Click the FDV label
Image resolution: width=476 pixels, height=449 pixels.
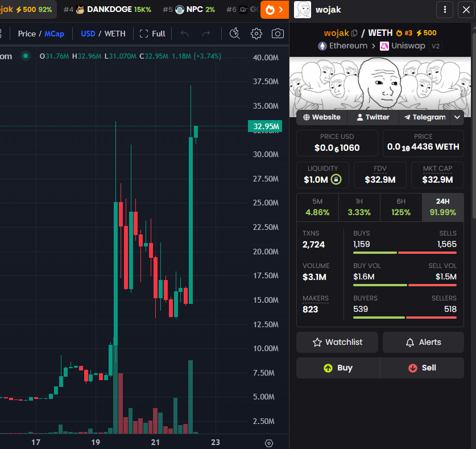380,168
